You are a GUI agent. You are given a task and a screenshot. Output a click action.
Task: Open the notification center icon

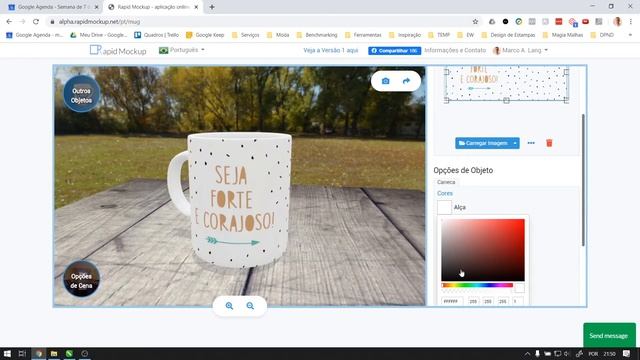[626, 353]
